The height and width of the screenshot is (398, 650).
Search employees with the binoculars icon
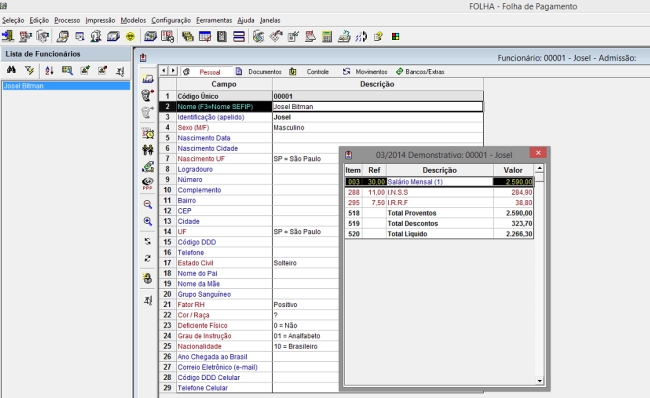click(x=11, y=70)
